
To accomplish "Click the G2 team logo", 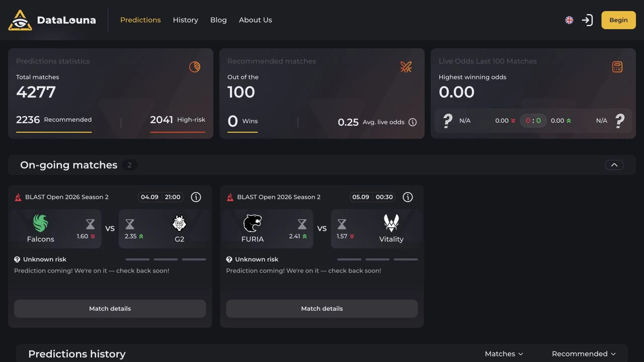I will pos(179,223).
